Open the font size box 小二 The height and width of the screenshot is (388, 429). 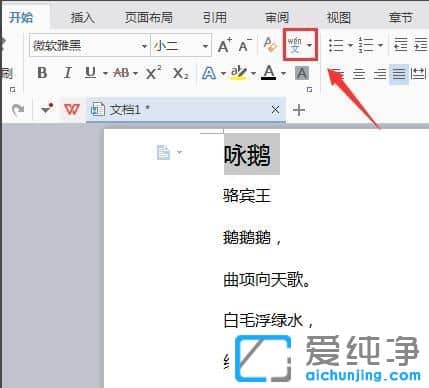tap(181, 45)
